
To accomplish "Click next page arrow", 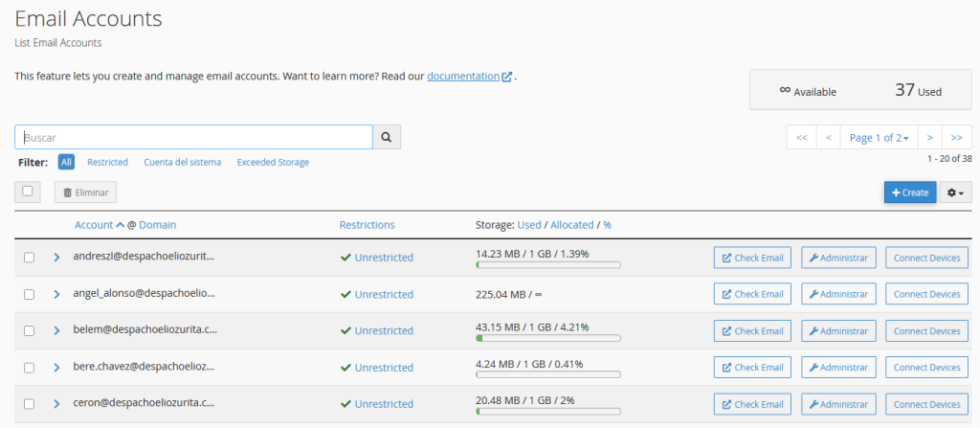I will point(929,138).
